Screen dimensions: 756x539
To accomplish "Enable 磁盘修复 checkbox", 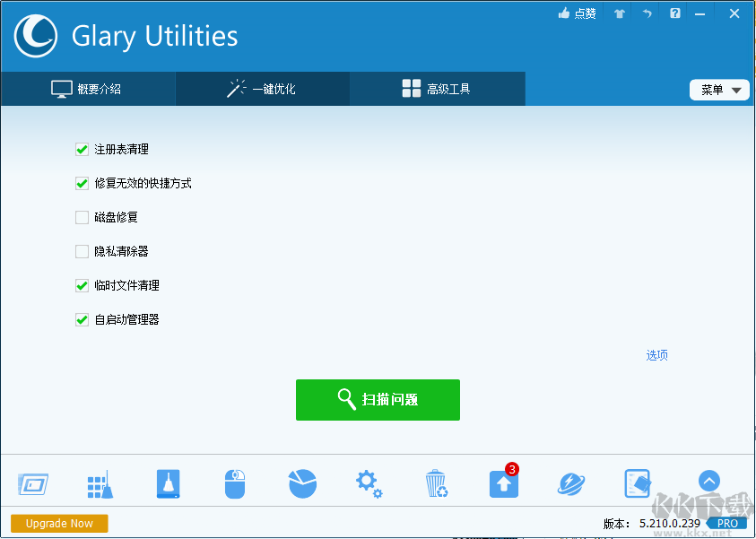I will click(82, 217).
